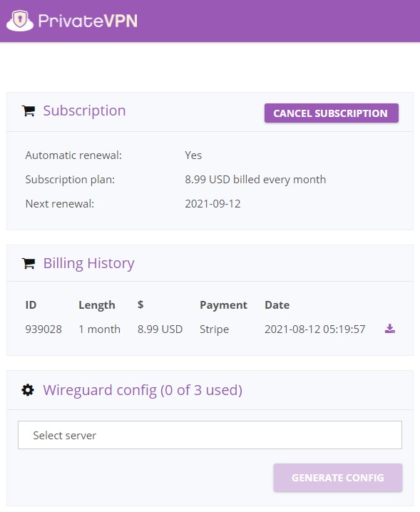Click the Wireguard config (0 of 3 used) heading
This screenshot has height=512, width=420.
(143, 390)
